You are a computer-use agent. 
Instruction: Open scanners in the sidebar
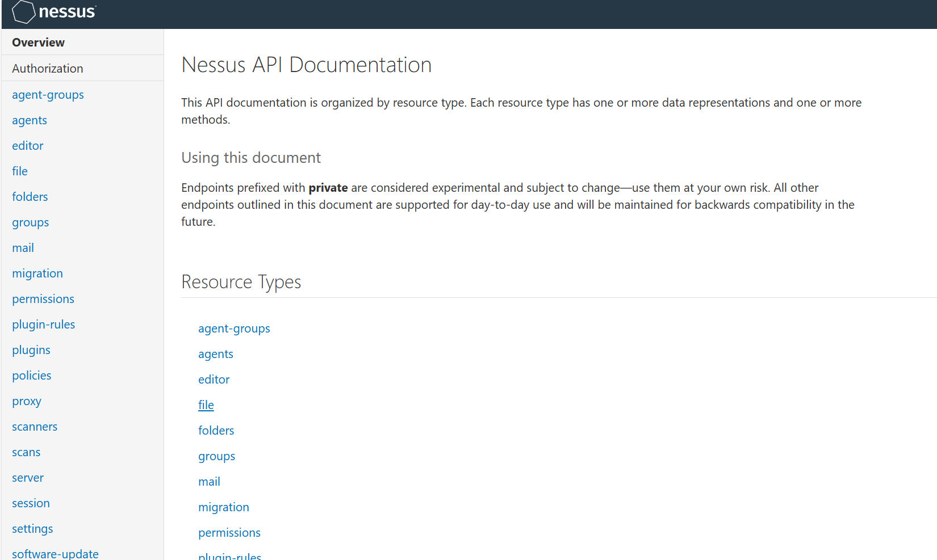[x=35, y=427]
